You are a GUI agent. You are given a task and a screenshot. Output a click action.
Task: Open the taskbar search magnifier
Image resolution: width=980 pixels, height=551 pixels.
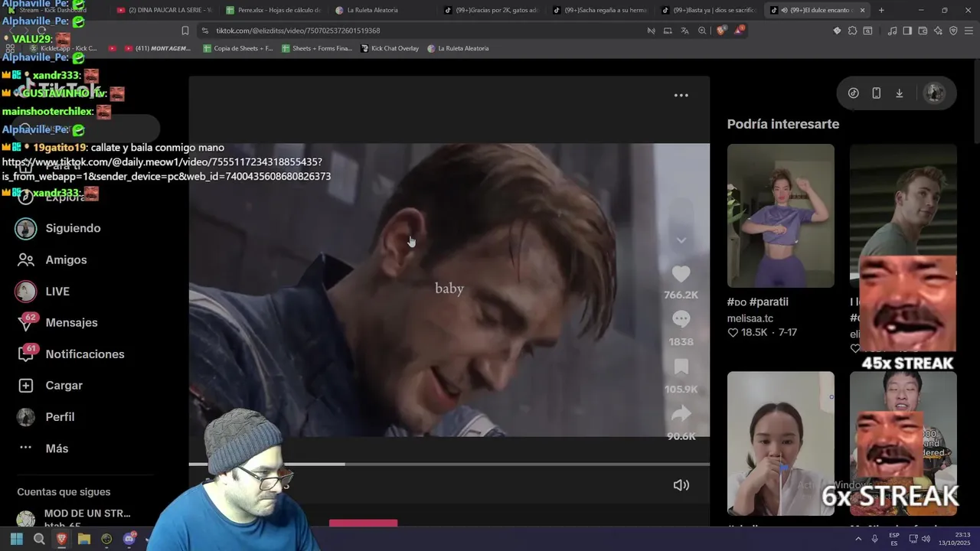coord(39,539)
